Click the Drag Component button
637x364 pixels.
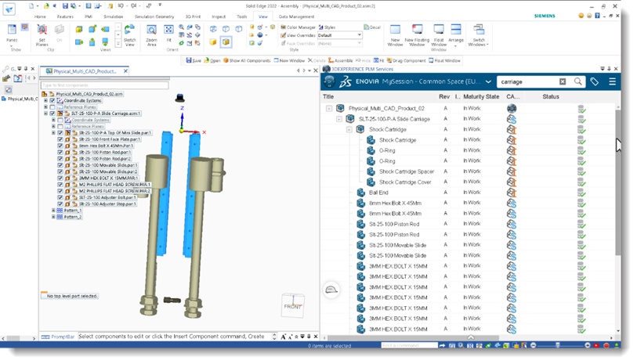point(406,60)
